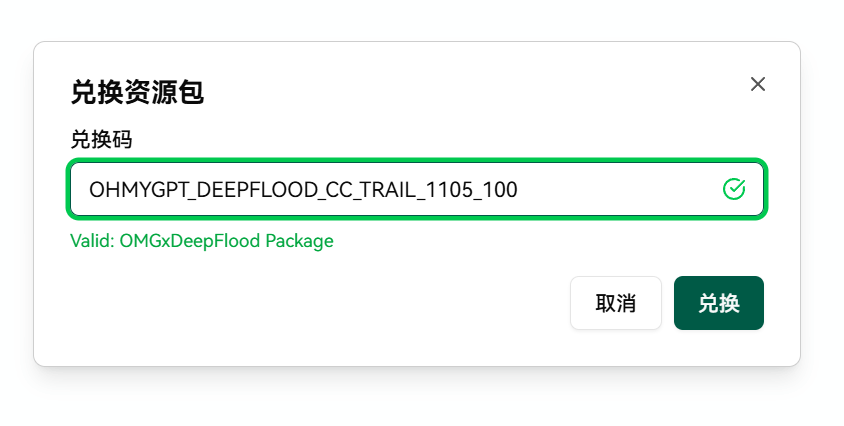Screen dimensions: 844x426
Task: Click the Valid: OMGxDeepFlood Package message
Action: [x=202, y=241]
